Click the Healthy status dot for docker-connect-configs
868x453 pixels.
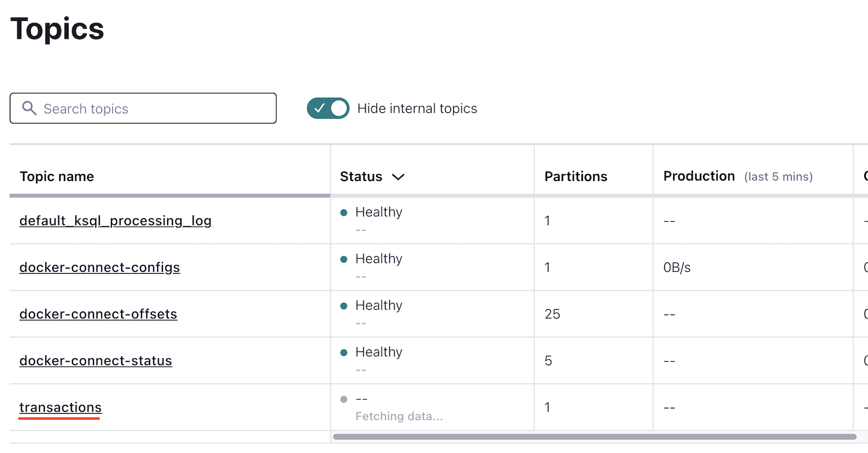(x=344, y=259)
